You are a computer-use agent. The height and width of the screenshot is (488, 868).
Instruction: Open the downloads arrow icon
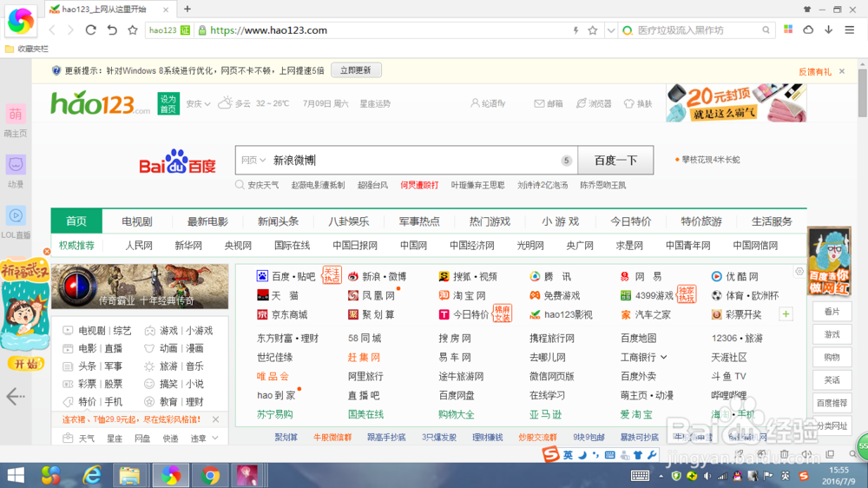pos(829,30)
